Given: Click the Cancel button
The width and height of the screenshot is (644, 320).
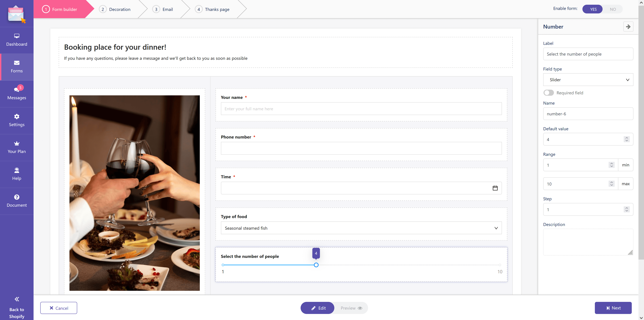Looking at the screenshot, I should [x=59, y=308].
